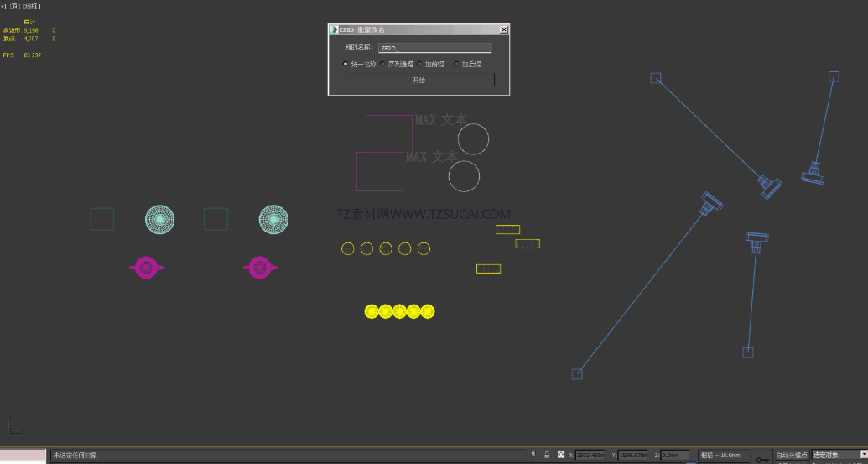Click the pink MAXScript mini listener box
This screenshot has width=868, height=464.
pos(23,455)
